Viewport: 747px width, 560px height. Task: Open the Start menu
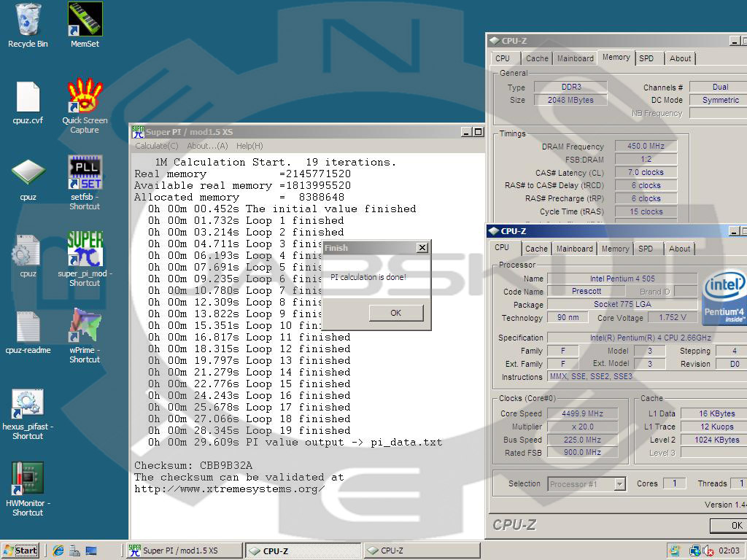(20, 551)
